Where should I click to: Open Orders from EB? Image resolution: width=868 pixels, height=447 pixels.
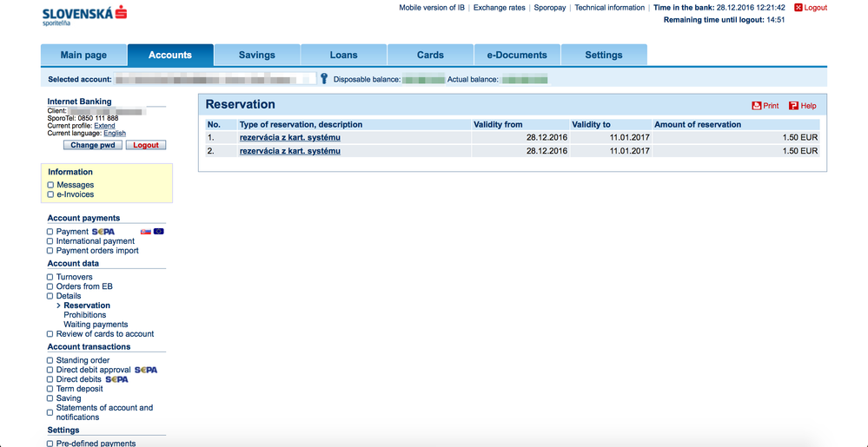[84, 286]
